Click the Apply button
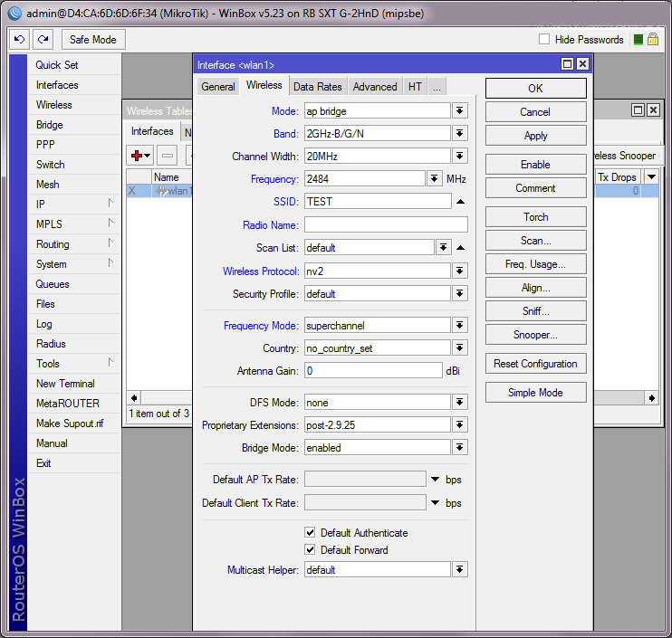 tap(535, 136)
